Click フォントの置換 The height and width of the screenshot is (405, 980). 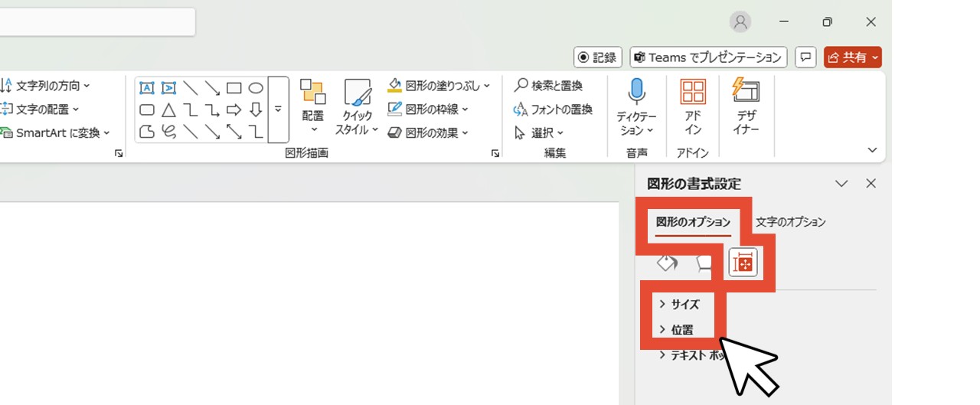(553, 109)
